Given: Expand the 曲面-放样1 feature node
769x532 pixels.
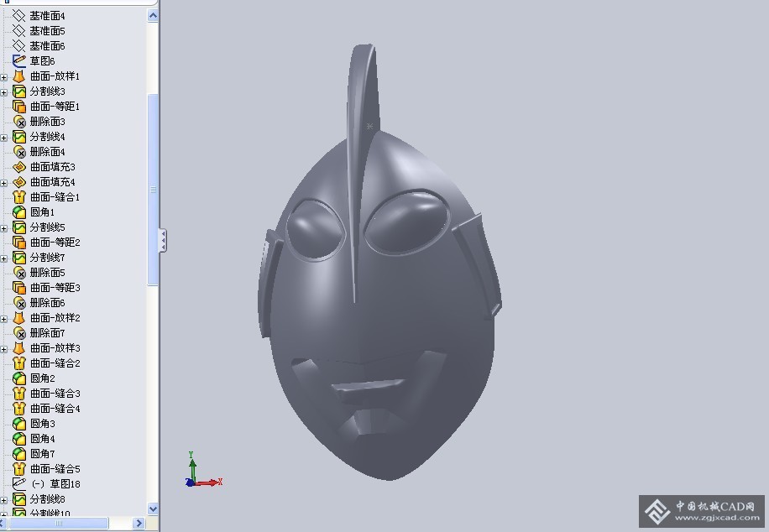Looking at the screenshot, I should click(4, 77).
